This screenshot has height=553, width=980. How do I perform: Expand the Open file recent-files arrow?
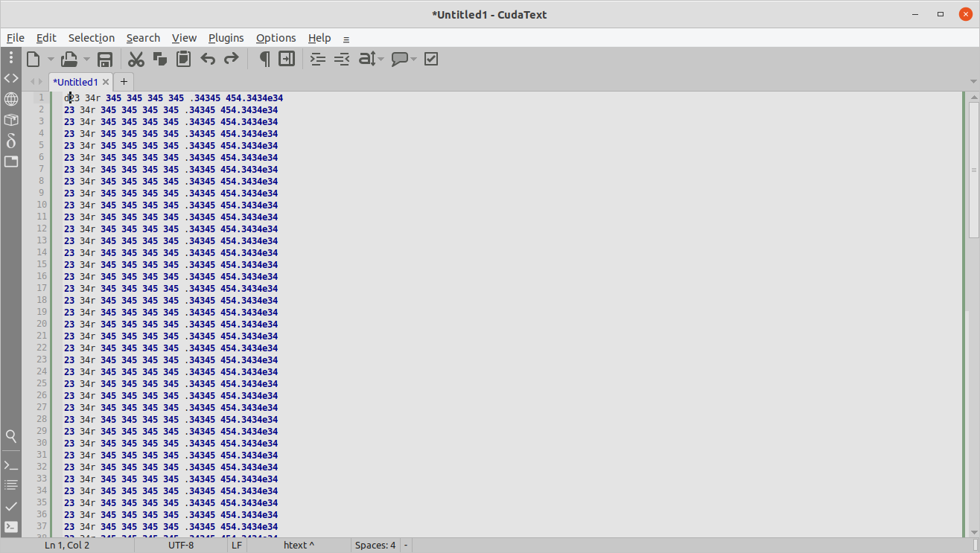[86, 59]
